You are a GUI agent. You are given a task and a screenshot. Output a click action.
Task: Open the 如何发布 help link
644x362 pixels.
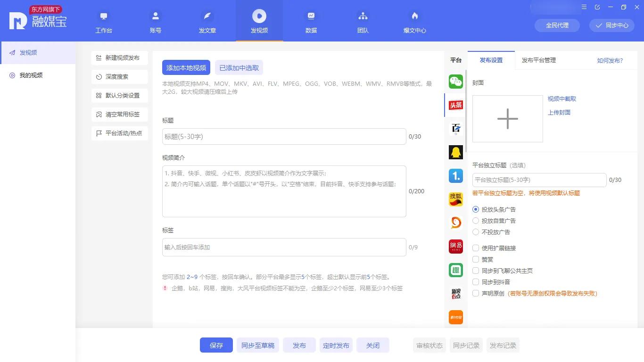pyautogui.click(x=610, y=60)
